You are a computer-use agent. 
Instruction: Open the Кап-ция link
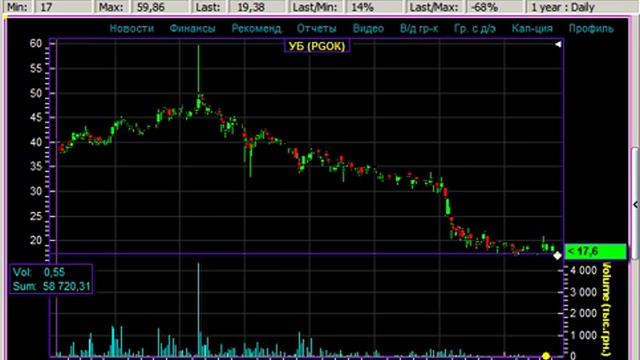point(532,29)
